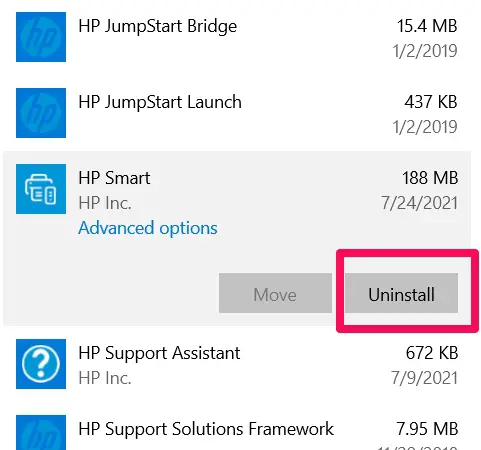Open Advanced options for HP Smart
The image size is (481, 450).
click(148, 228)
